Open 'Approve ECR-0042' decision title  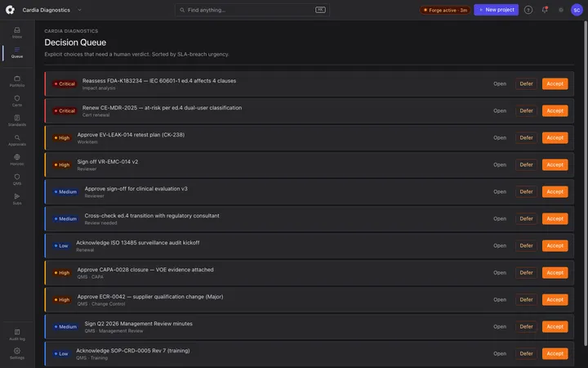(x=150, y=297)
